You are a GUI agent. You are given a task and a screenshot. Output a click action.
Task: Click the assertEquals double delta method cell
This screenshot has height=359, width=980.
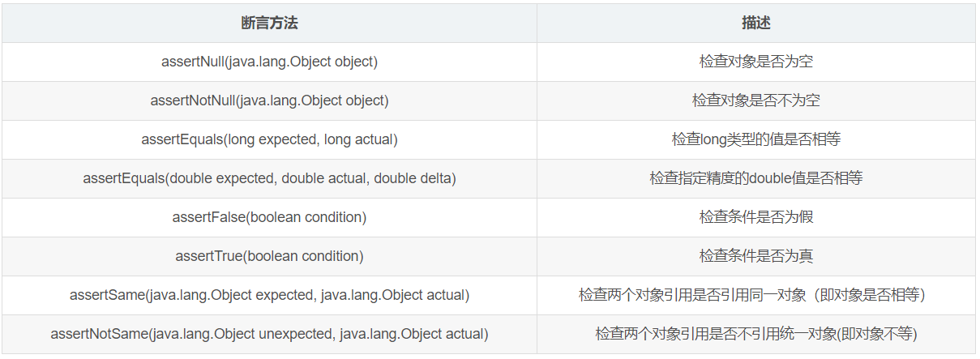[x=269, y=178]
